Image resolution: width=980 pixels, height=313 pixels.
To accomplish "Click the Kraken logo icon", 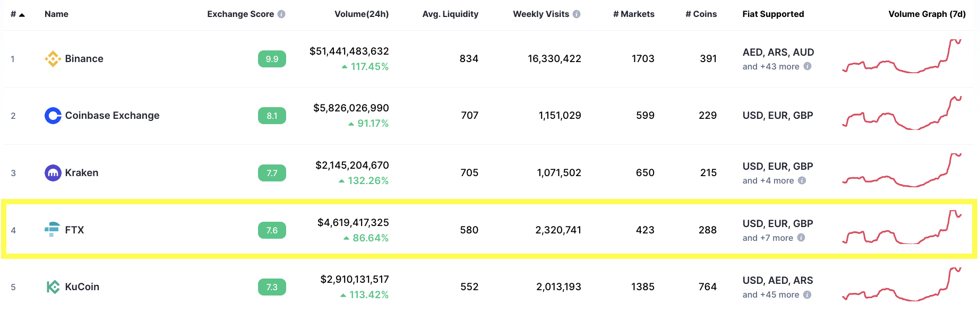I will tap(53, 173).
